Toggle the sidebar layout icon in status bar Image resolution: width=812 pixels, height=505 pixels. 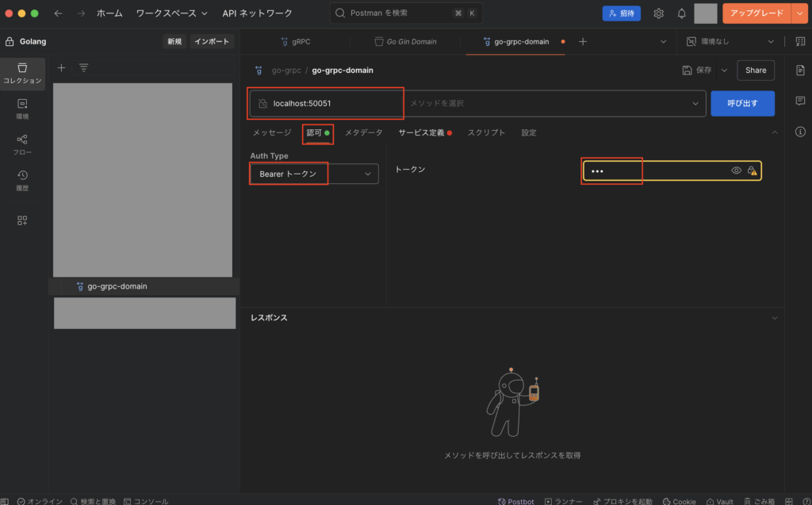coord(5,501)
